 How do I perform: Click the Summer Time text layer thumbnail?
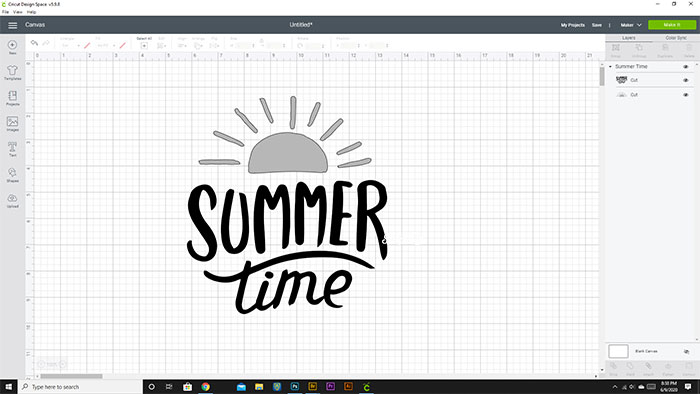coord(621,80)
